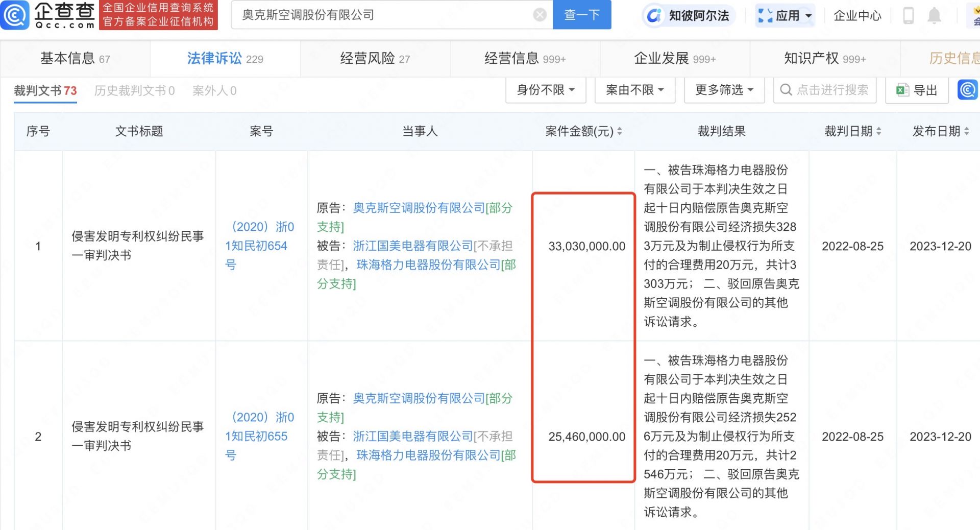Viewport: 980px width, 530px height.
Task: Click row 2 publish date 2023-12-20
Action: [x=940, y=437]
